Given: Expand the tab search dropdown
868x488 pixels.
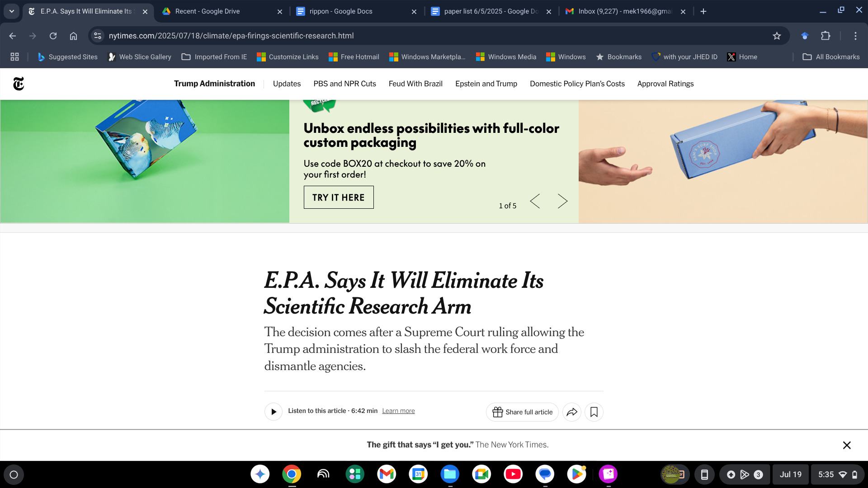Looking at the screenshot, I should tap(12, 11).
